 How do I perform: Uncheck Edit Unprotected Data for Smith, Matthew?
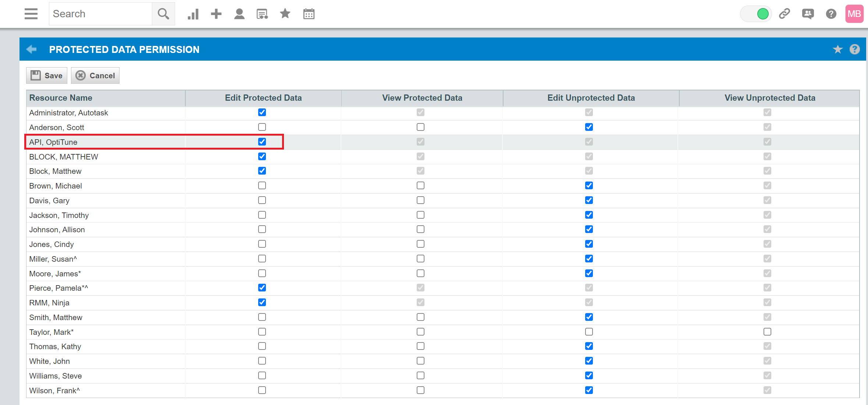(x=589, y=317)
